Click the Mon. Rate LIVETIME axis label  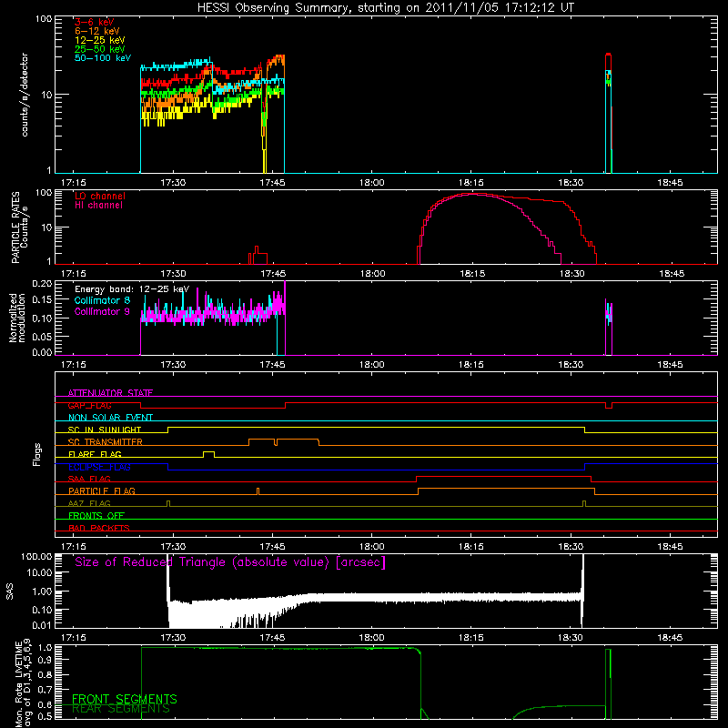tap(24, 683)
